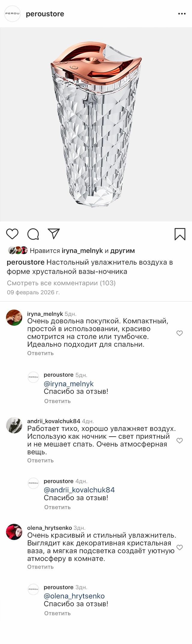The width and height of the screenshot is (192, 644).
Task: Like andrii_kovalchuk84's comment
Action: pyautogui.click(x=179, y=441)
